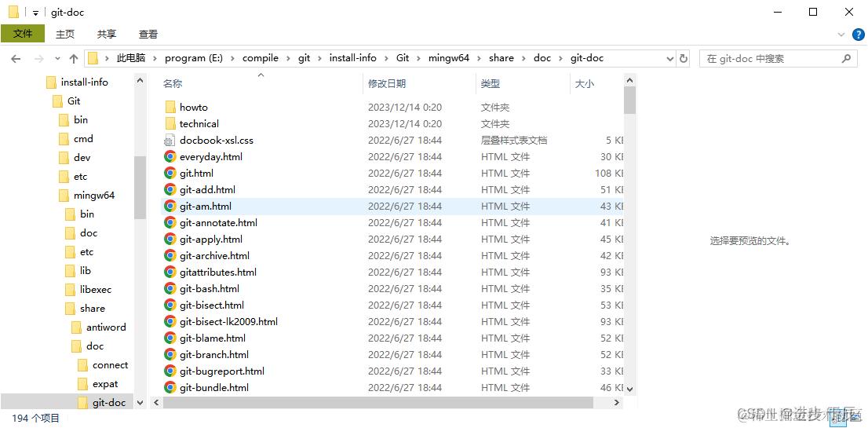Select the gitattributes.html Chrome icon
The image size is (868, 428).
tap(170, 272)
